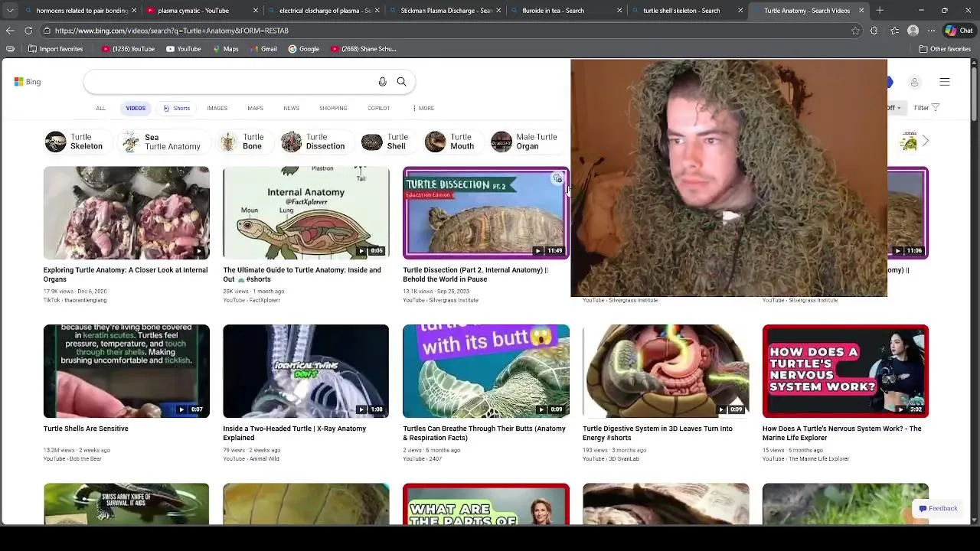
Task: Open the SafeSearch Off dropdown
Action: pyautogui.click(x=895, y=108)
